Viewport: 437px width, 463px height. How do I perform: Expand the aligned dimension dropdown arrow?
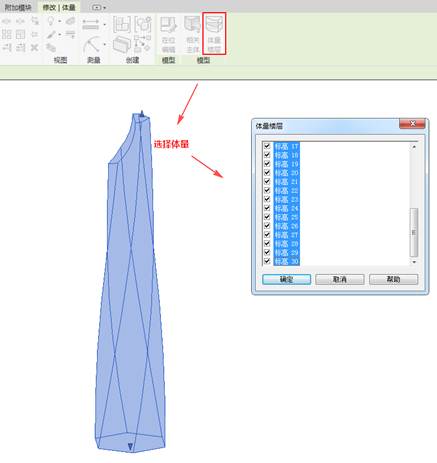tap(105, 24)
